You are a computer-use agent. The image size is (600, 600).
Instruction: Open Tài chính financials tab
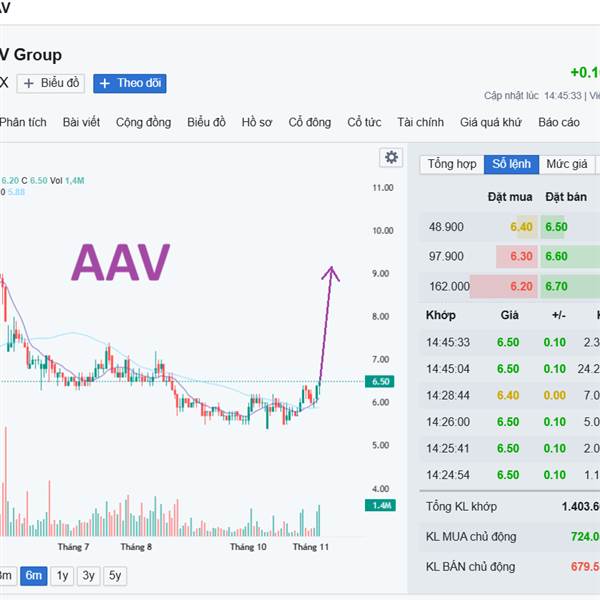click(x=420, y=122)
